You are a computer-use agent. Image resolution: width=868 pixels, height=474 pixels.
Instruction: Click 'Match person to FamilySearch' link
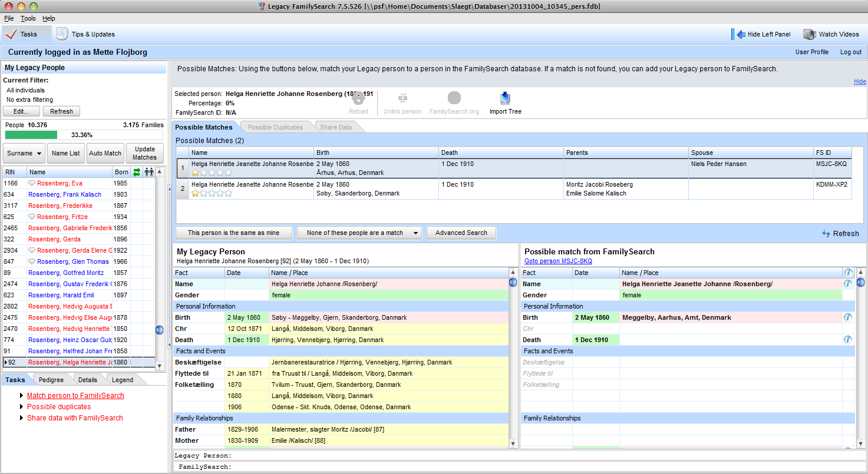(x=75, y=396)
